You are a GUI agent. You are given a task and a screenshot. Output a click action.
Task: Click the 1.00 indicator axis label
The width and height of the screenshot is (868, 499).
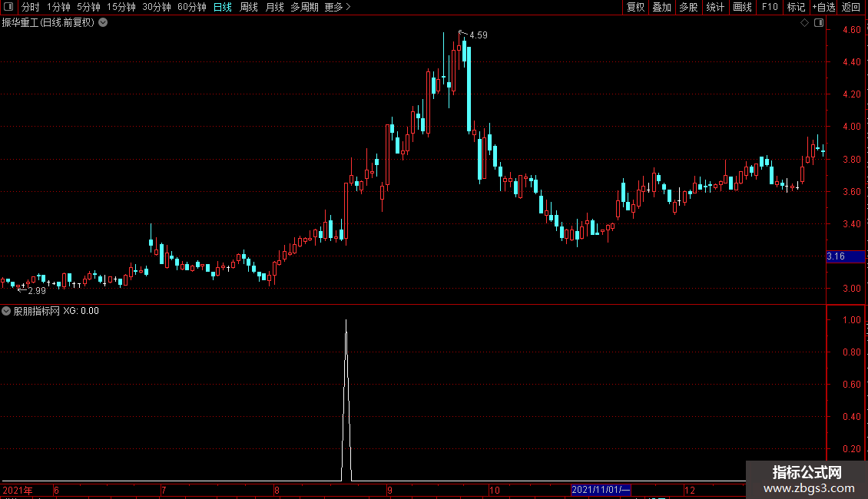851,320
